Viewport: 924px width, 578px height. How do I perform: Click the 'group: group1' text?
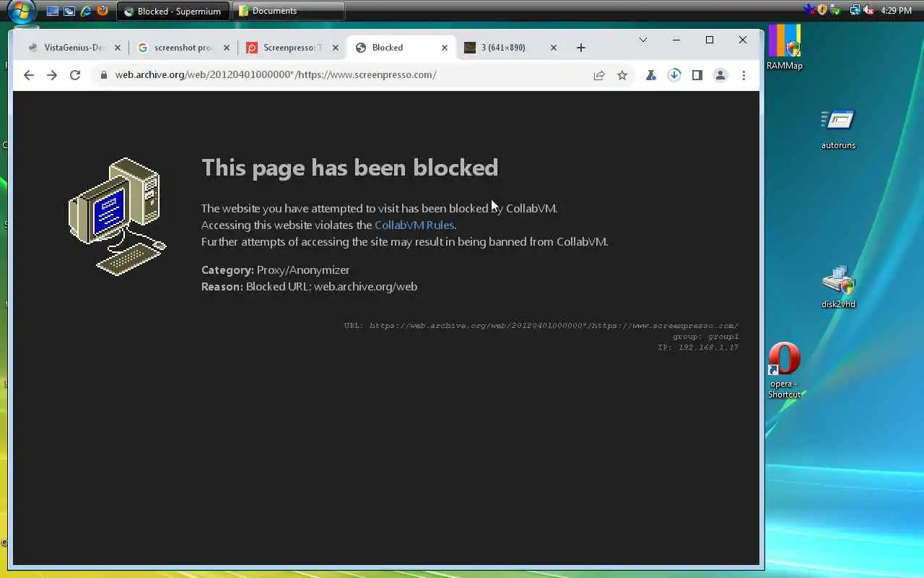click(x=705, y=337)
